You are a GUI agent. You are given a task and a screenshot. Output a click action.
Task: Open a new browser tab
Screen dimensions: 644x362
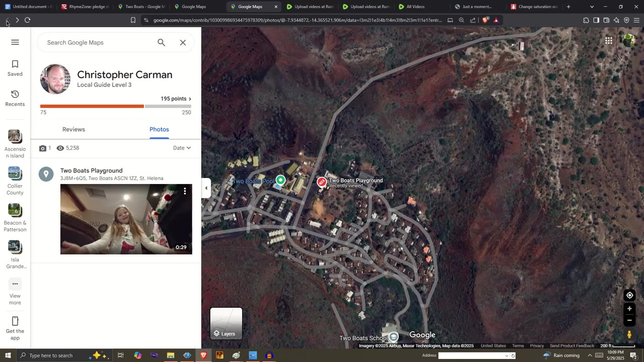[x=569, y=7]
